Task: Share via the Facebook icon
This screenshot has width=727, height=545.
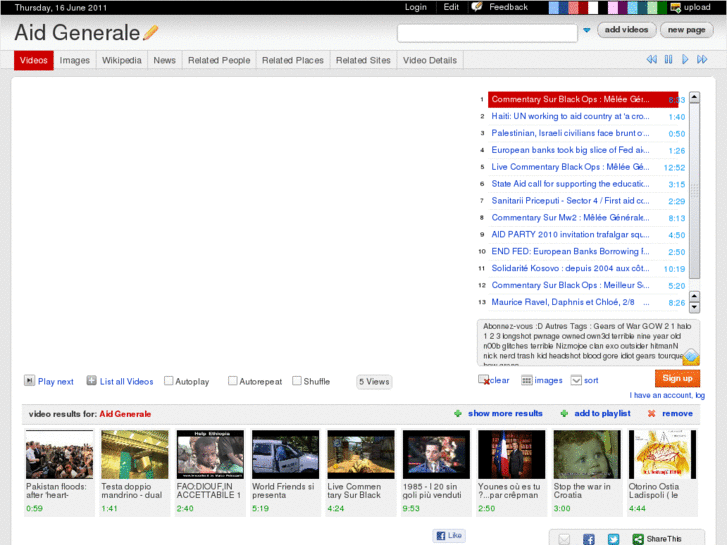Action: click(588, 539)
